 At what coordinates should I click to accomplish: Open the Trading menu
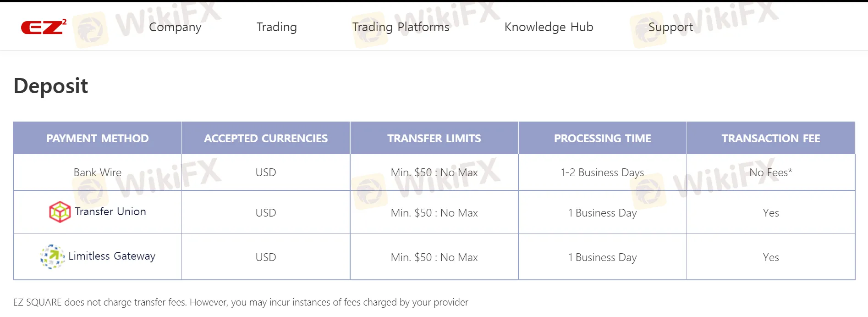click(276, 27)
